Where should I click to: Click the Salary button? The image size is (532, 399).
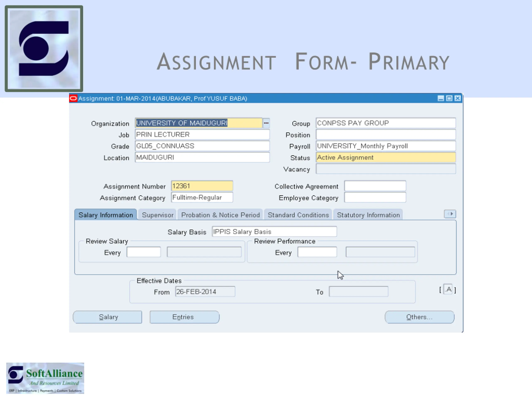[107, 317]
